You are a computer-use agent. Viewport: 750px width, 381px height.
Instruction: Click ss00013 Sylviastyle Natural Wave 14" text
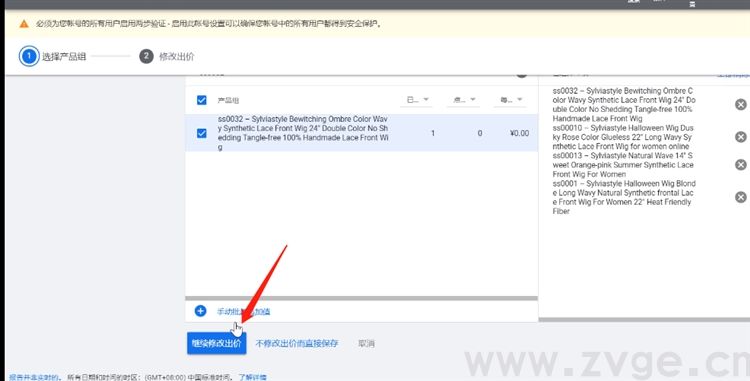click(623, 165)
